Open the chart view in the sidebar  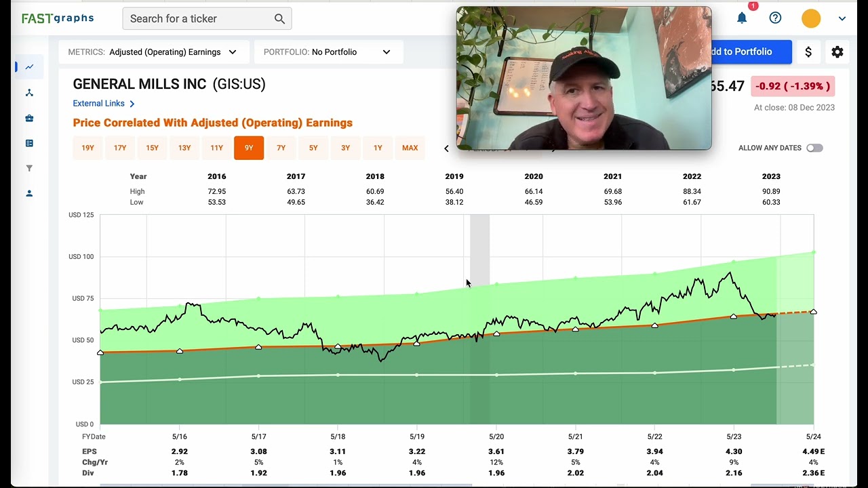tap(29, 67)
